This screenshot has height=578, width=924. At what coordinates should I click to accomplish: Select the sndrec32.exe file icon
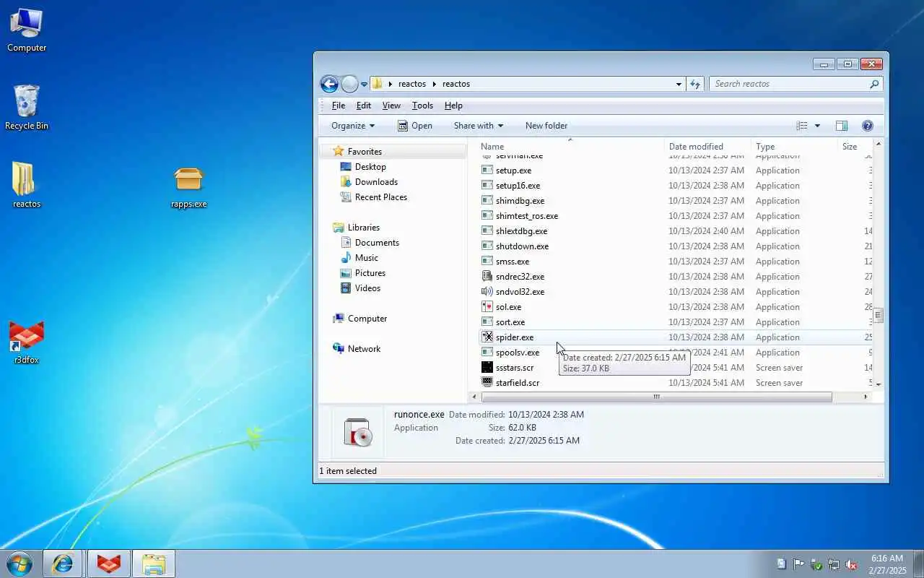tap(487, 277)
